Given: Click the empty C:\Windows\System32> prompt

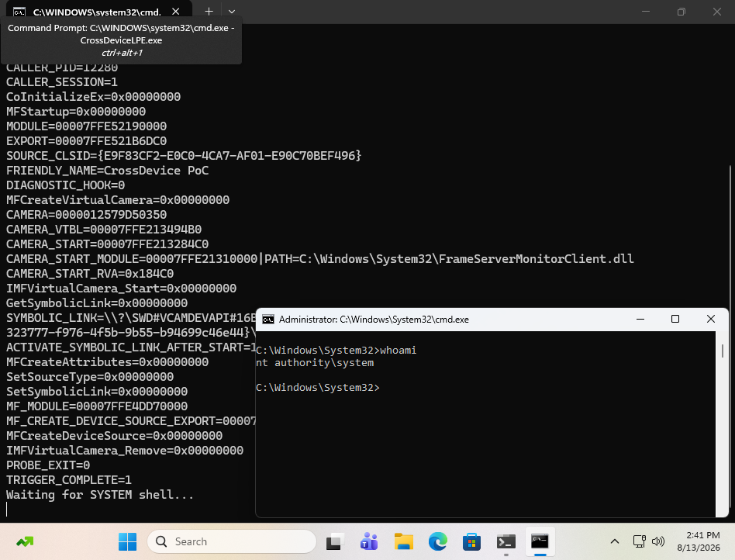Looking at the screenshot, I should pyautogui.click(x=318, y=387).
